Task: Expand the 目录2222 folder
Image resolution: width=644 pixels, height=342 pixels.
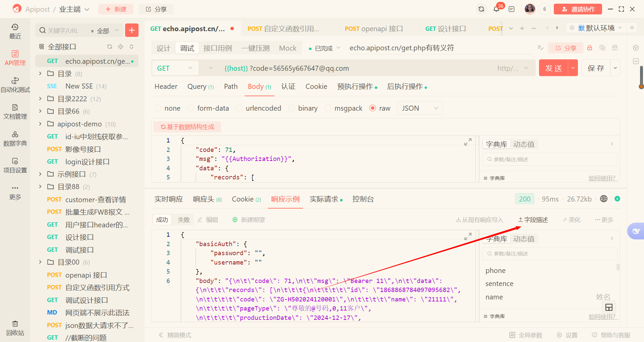Action: [x=40, y=99]
